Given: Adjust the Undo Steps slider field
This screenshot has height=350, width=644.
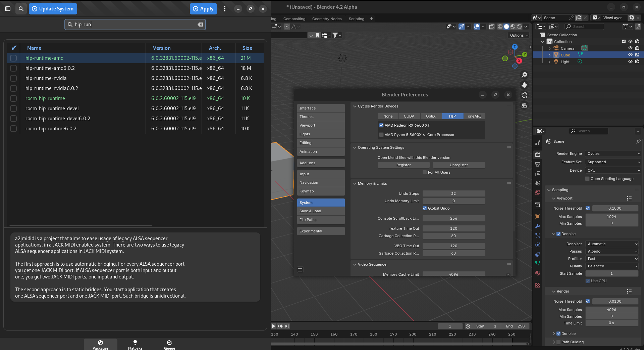Looking at the screenshot, I should pos(453,193).
